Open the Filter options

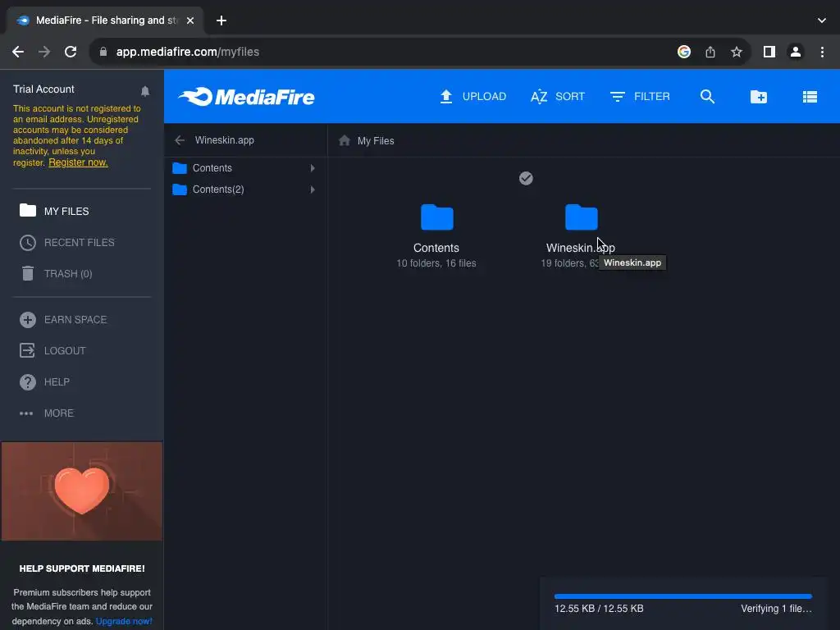(x=640, y=97)
